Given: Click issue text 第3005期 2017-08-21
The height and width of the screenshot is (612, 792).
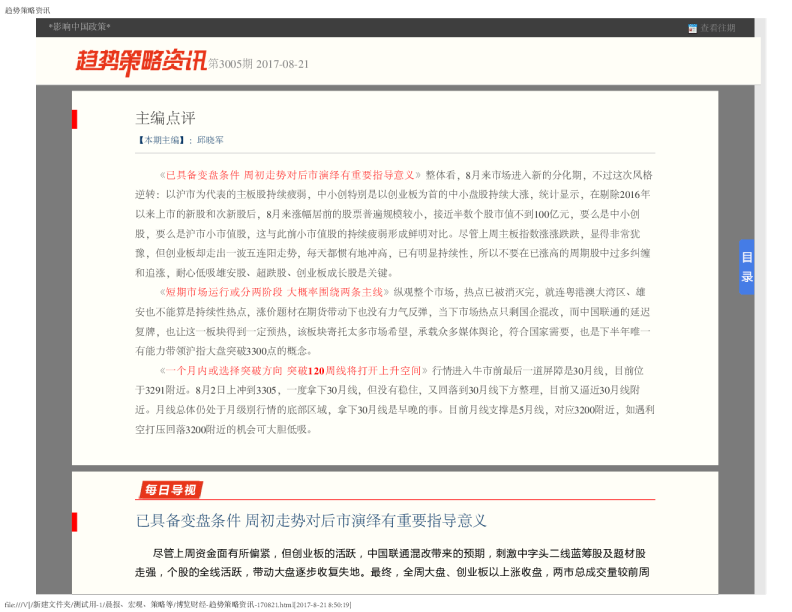Looking at the screenshot, I should (259, 64).
